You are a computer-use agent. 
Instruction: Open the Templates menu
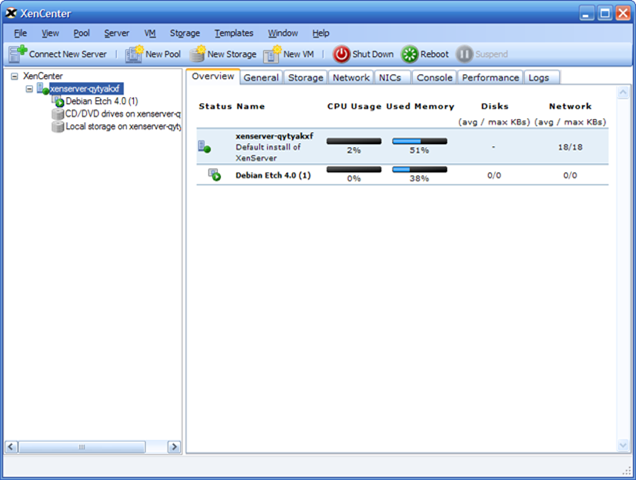coord(234,33)
